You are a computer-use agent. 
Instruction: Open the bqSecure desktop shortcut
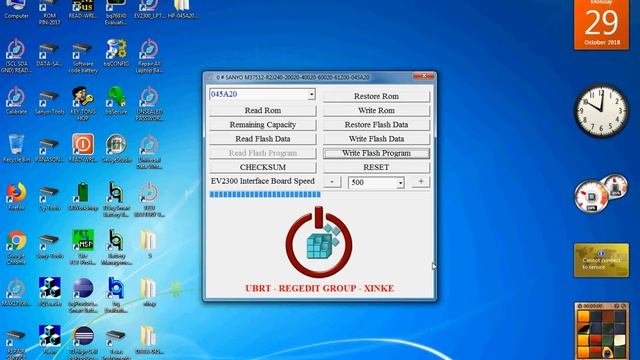pos(116,101)
